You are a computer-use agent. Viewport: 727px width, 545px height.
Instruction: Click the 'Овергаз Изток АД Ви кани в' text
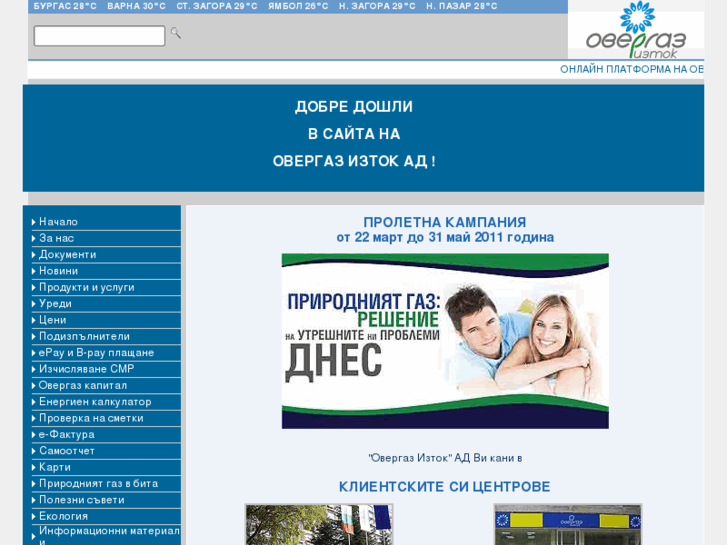pyautogui.click(x=445, y=458)
